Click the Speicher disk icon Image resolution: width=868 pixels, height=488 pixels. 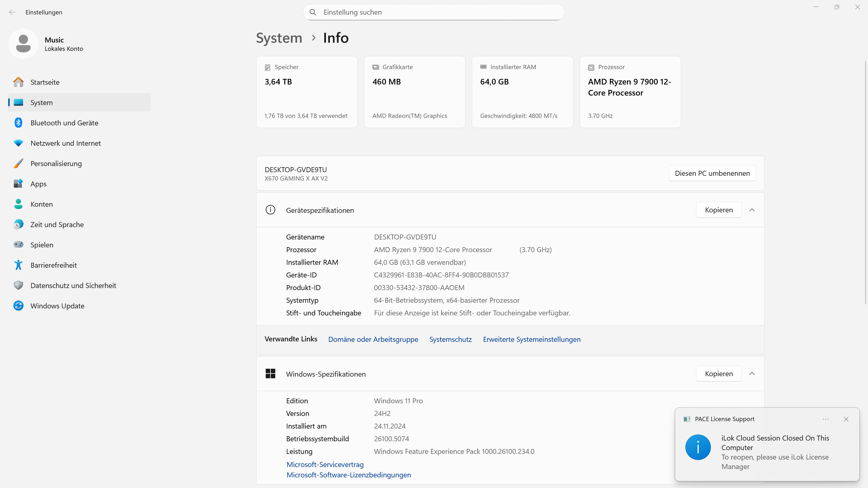click(x=268, y=67)
